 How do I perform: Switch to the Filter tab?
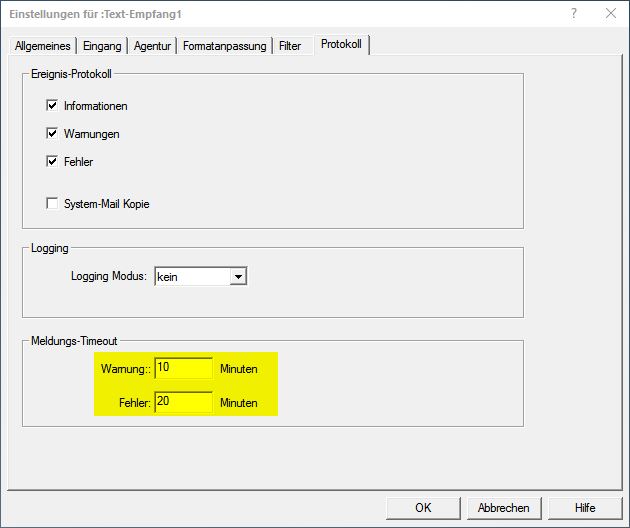pos(290,46)
